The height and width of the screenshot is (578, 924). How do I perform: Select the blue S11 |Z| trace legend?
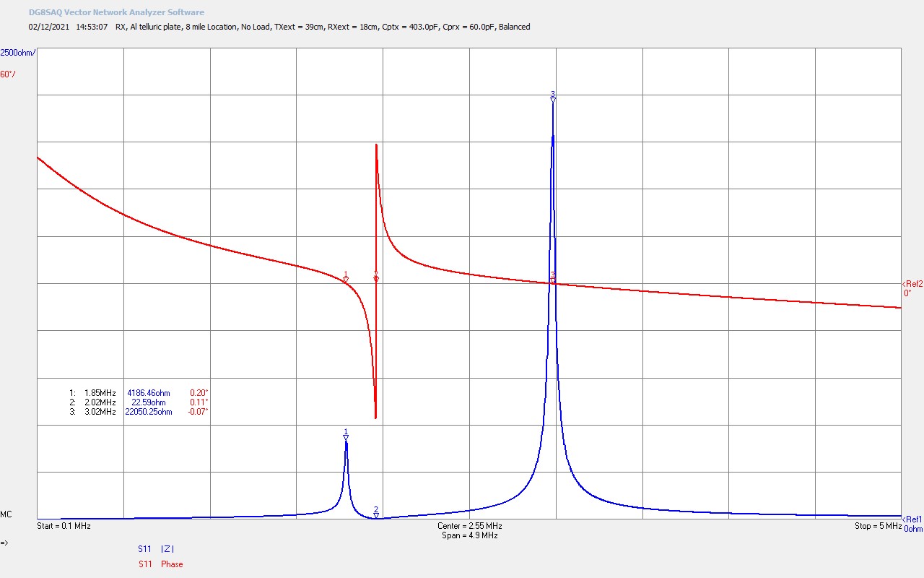(157, 549)
